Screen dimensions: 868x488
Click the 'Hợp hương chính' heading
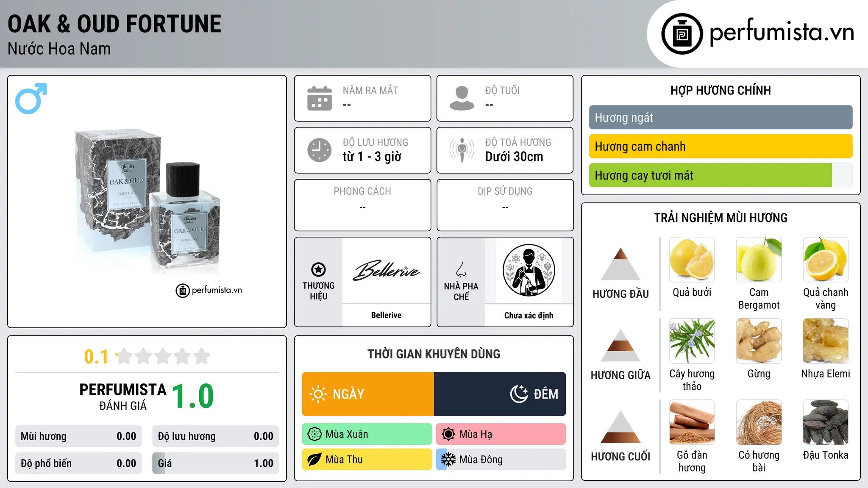point(721,90)
